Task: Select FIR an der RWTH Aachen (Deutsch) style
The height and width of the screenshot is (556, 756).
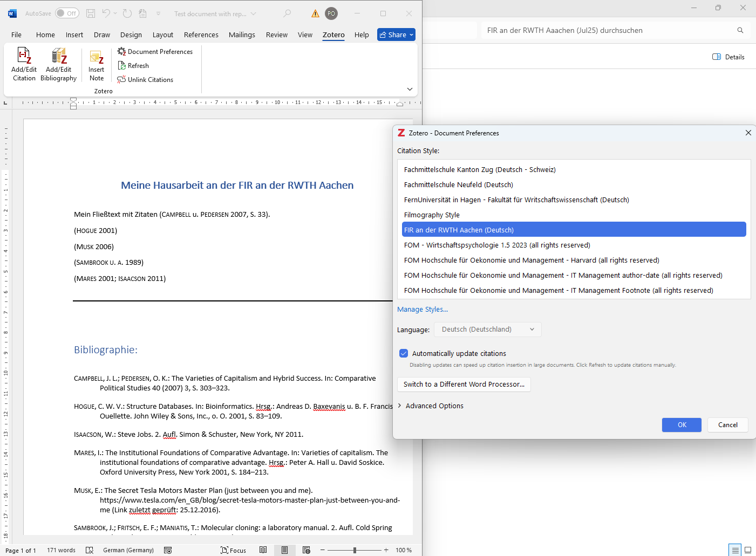Action: pyautogui.click(x=574, y=230)
